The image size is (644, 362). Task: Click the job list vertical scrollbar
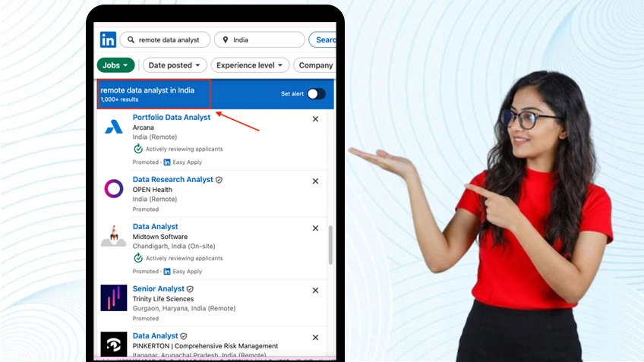(330, 244)
